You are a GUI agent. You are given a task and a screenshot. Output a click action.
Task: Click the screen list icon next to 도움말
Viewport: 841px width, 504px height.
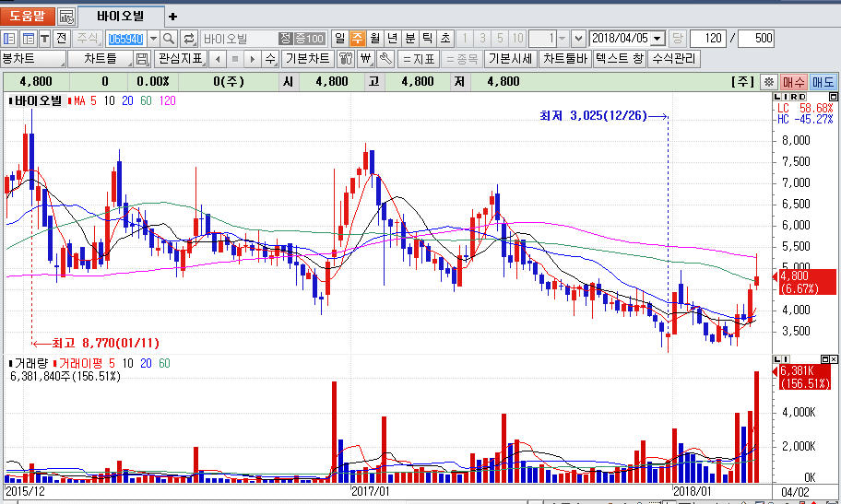(x=66, y=17)
